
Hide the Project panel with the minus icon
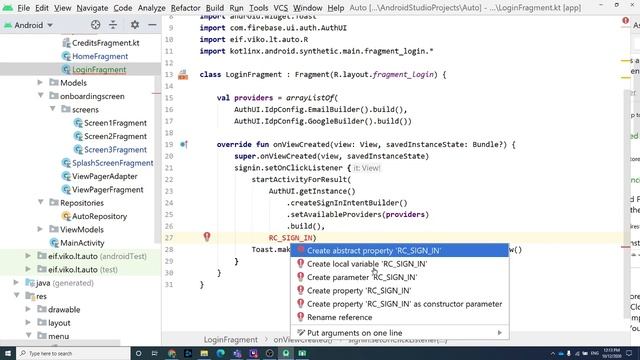(152, 25)
